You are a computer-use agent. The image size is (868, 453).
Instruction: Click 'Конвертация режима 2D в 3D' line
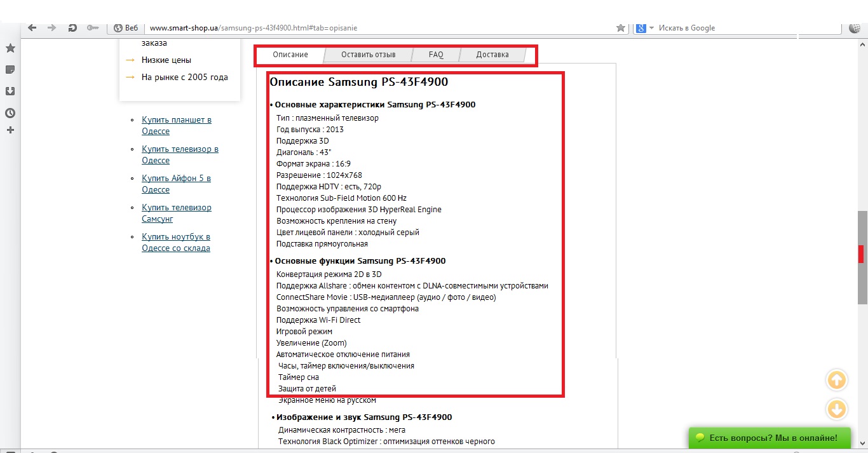point(329,274)
